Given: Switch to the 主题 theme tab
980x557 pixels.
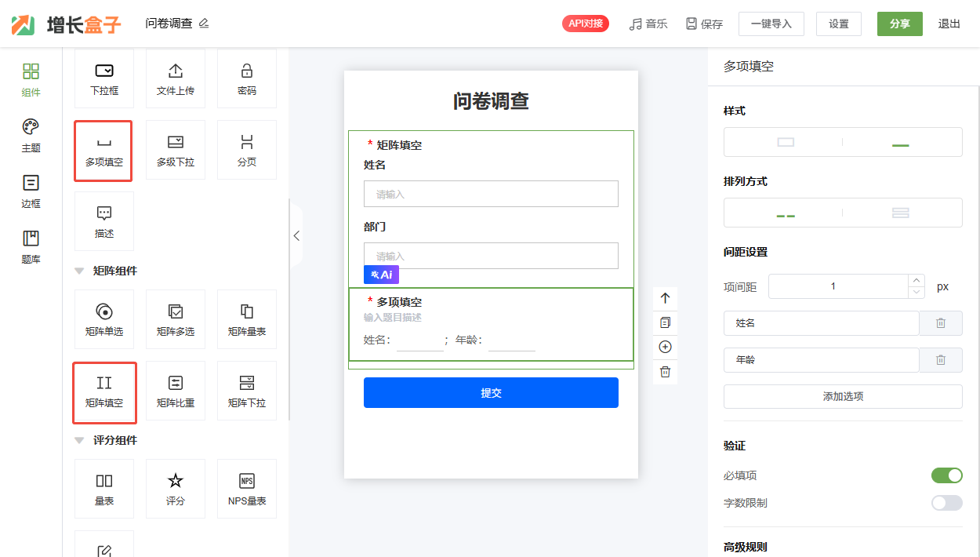Looking at the screenshot, I should pyautogui.click(x=31, y=136).
